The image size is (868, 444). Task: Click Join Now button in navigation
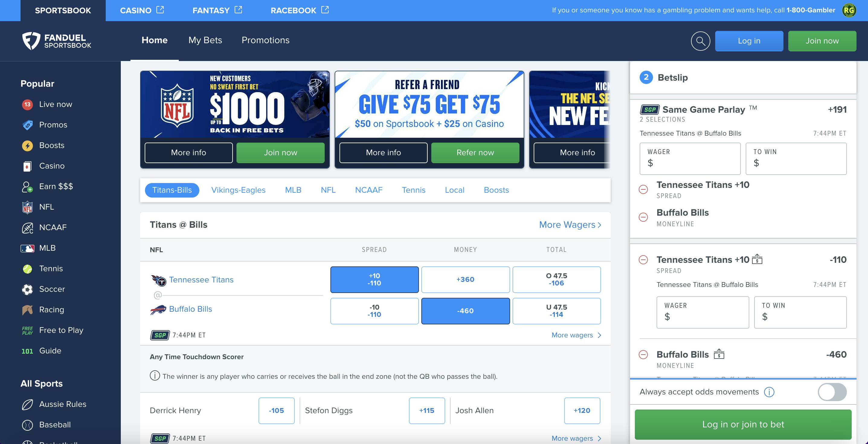point(822,40)
